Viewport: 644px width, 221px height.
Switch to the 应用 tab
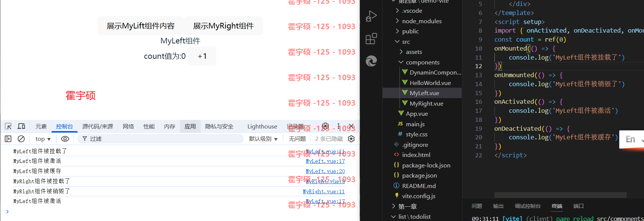point(190,126)
